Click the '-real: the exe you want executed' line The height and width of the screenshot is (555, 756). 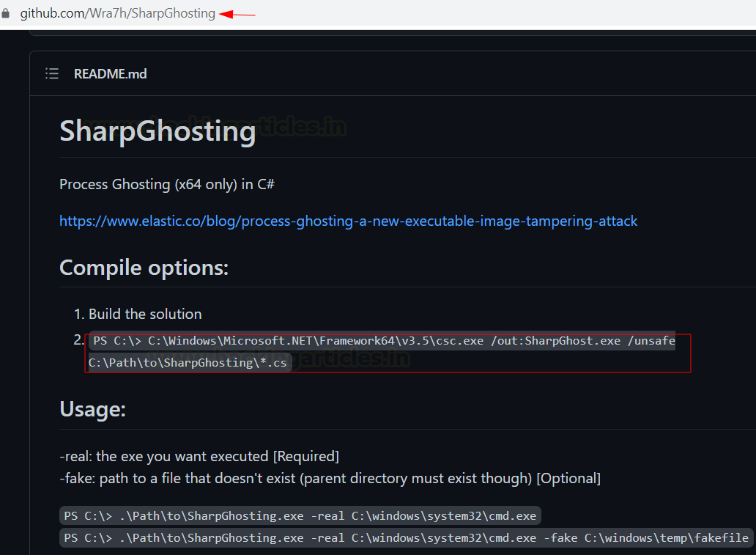(x=199, y=457)
